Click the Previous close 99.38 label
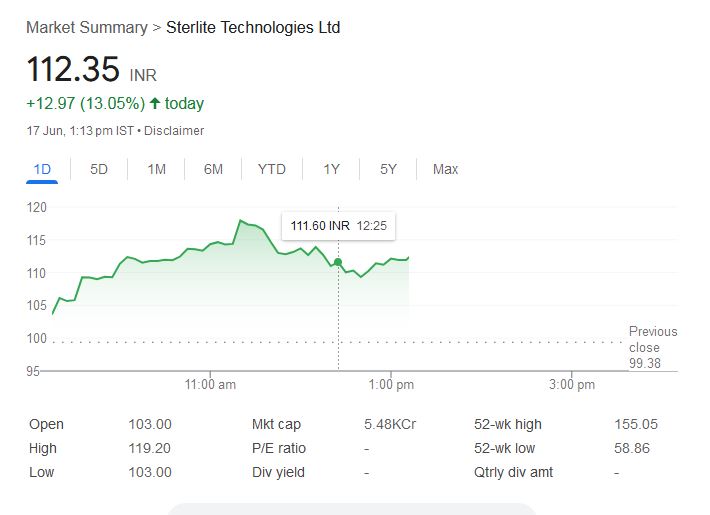The width and height of the screenshot is (710, 515). (x=652, y=347)
